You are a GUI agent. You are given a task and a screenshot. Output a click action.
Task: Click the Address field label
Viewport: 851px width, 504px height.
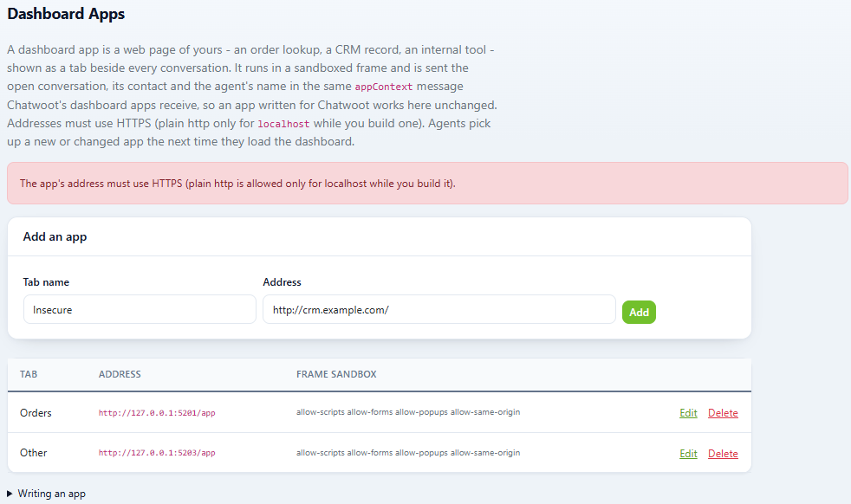(282, 282)
